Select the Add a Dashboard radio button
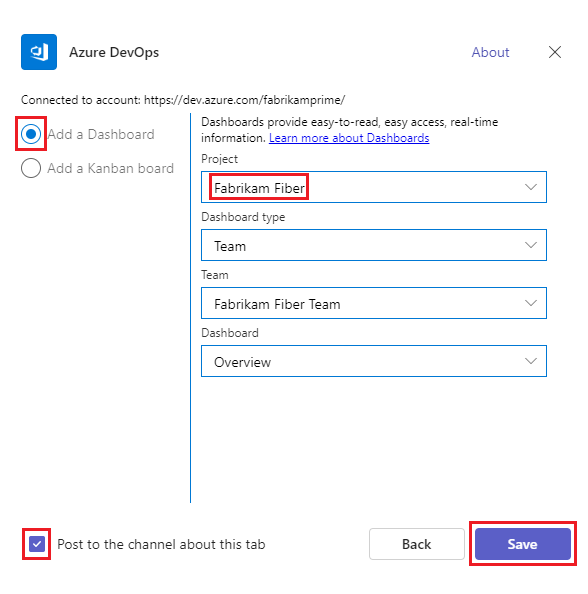The height and width of the screenshot is (594, 588). click(31, 134)
